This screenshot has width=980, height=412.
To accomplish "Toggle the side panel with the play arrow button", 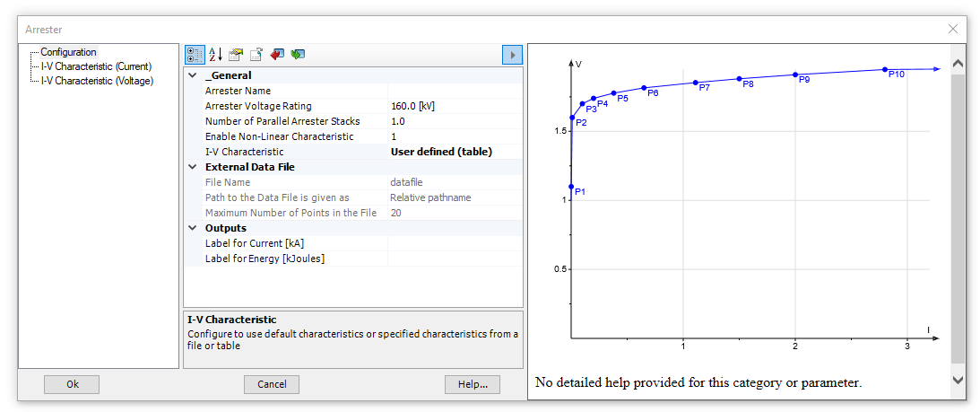I will (x=512, y=55).
